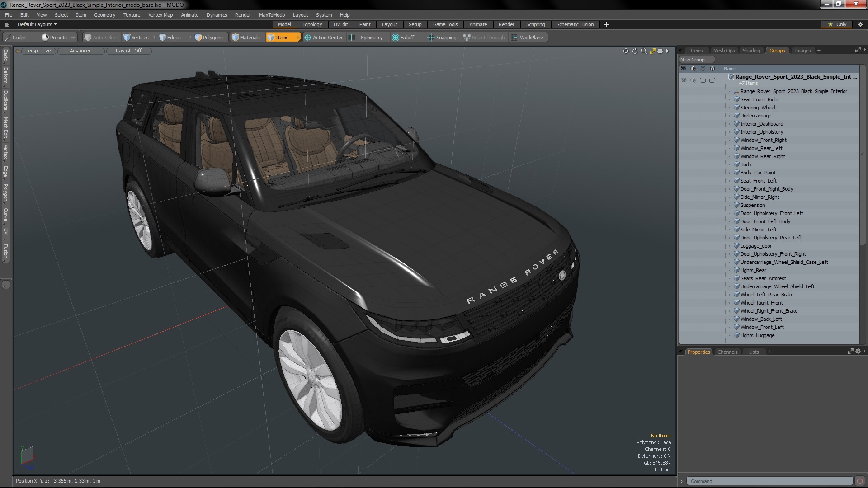Switch to the Channels tab
Screen dimensions: 868x488
click(x=727, y=352)
